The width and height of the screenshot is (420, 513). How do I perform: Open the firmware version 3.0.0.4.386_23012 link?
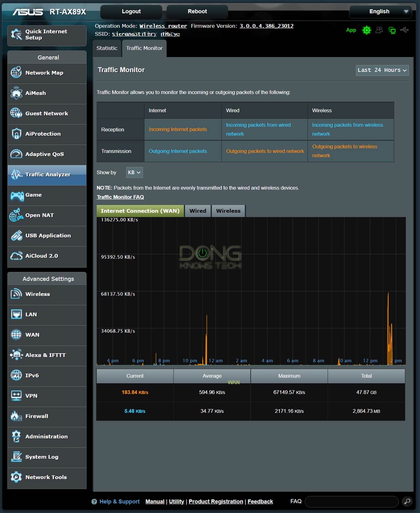[266, 26]
